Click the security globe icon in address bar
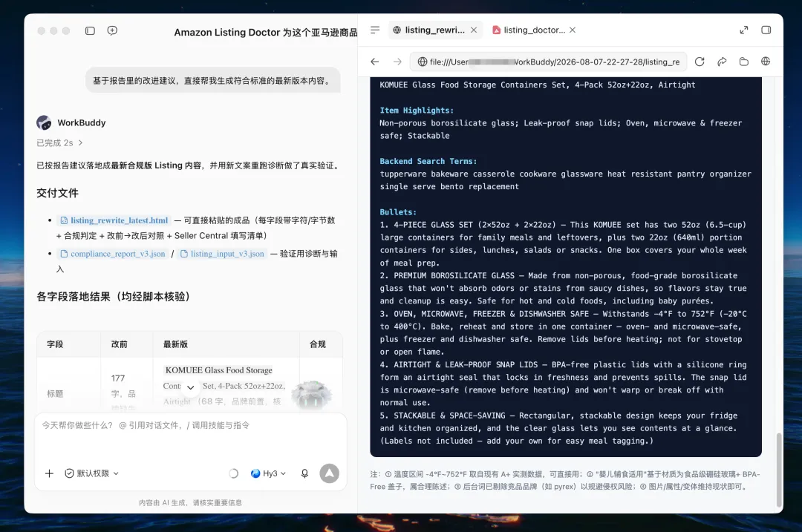The height and width of the screenshot is (532, 802). [422, 62]
